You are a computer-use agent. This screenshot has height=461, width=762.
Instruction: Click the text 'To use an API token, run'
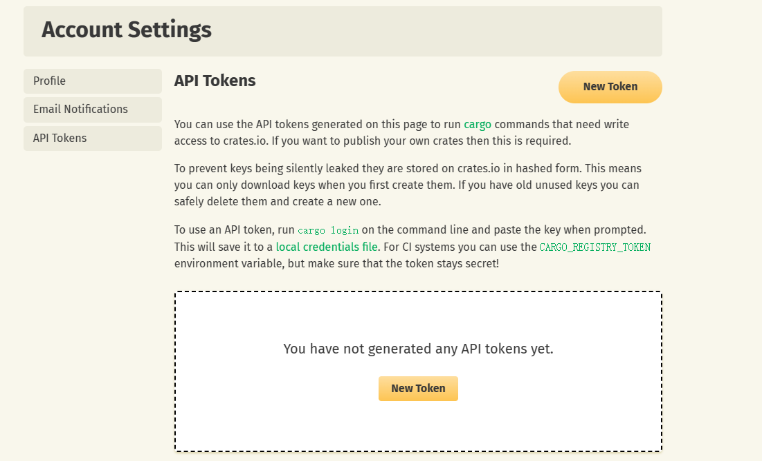click(x=234, y=230)
